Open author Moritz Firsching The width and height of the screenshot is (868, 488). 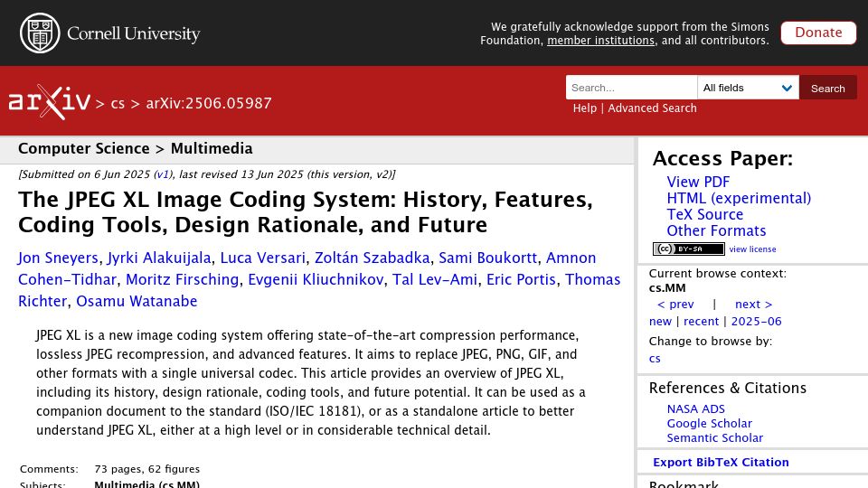pyautogui.click(x=182, y=279)
